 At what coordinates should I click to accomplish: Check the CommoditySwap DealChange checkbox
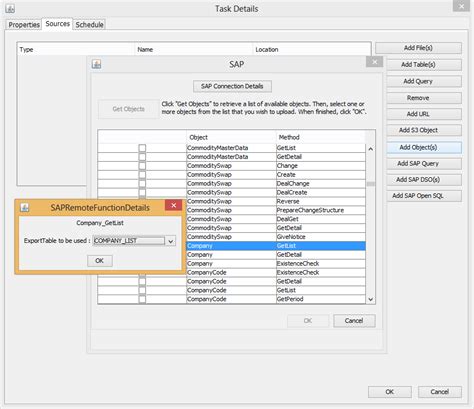(142, 183)
